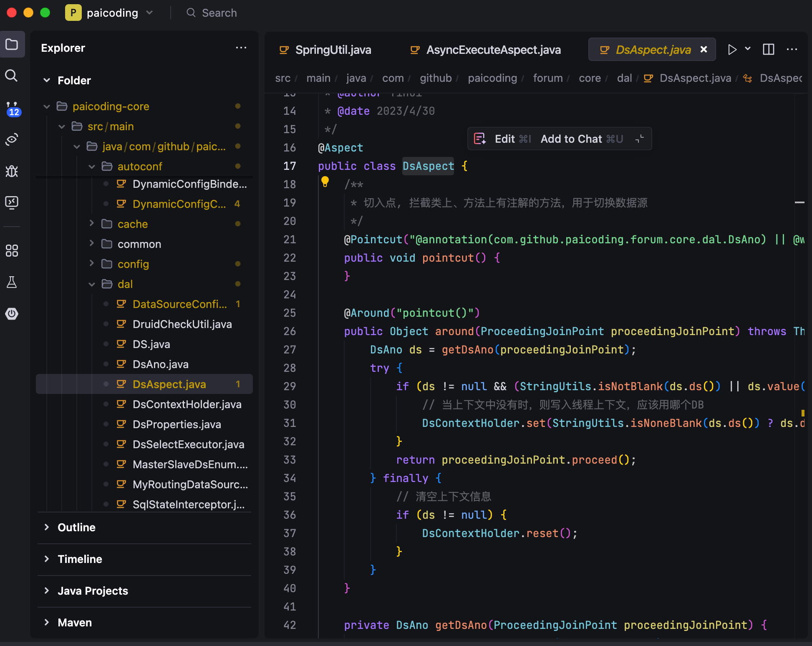Click in the top Search field

coord(219,13)
